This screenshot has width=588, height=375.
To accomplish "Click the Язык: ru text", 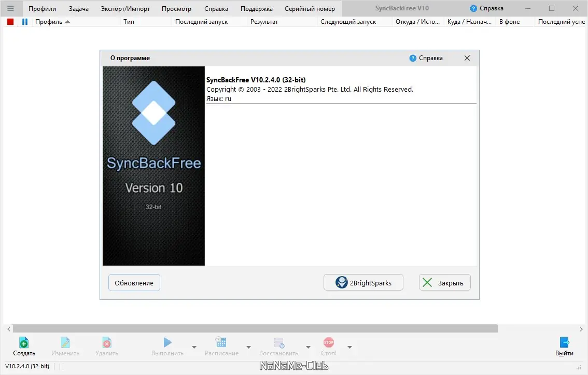I will [219, 99].
